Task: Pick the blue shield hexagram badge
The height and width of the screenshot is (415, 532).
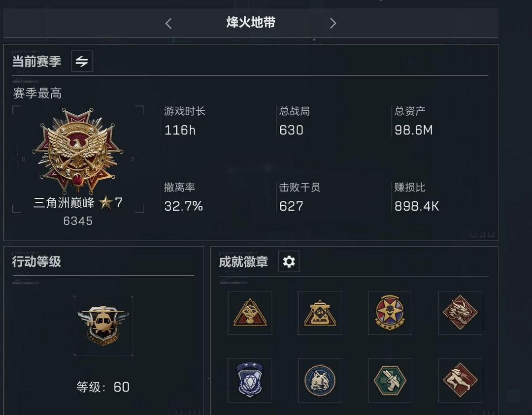Action: coord(250,380)
